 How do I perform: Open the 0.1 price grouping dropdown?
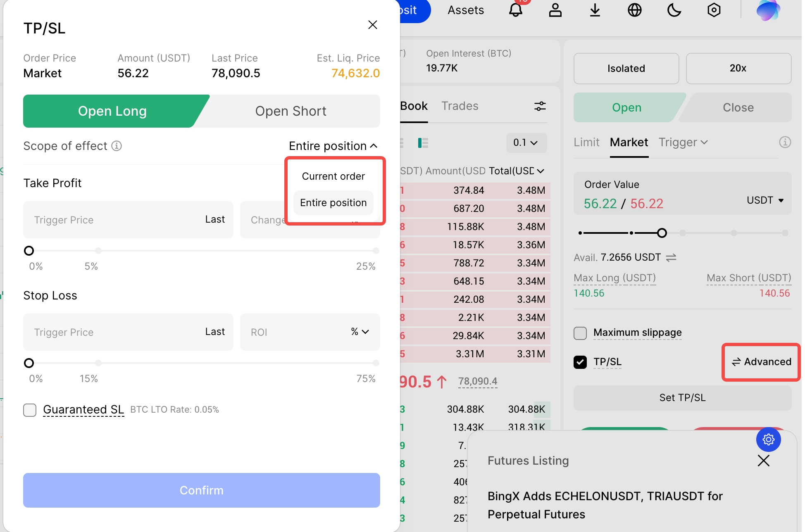526,143
